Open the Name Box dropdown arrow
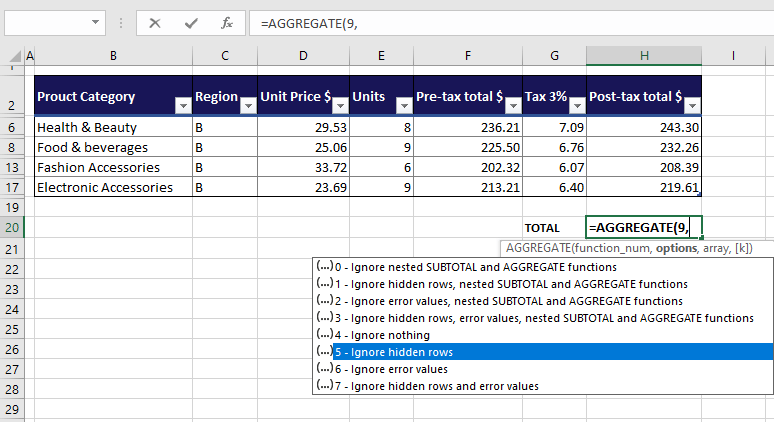Image resolution: width=774 pixels, height=422 pixels. tap(96, 22)
